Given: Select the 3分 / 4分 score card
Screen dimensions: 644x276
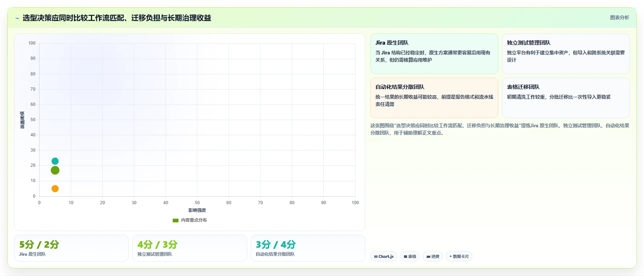Looking at the screenshot, I should [x=308, y=248].
